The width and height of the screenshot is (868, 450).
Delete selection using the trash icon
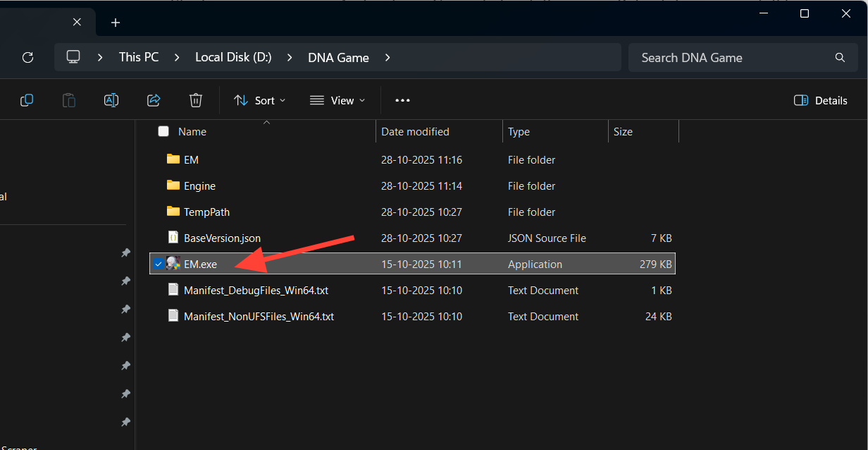(196, 100)
